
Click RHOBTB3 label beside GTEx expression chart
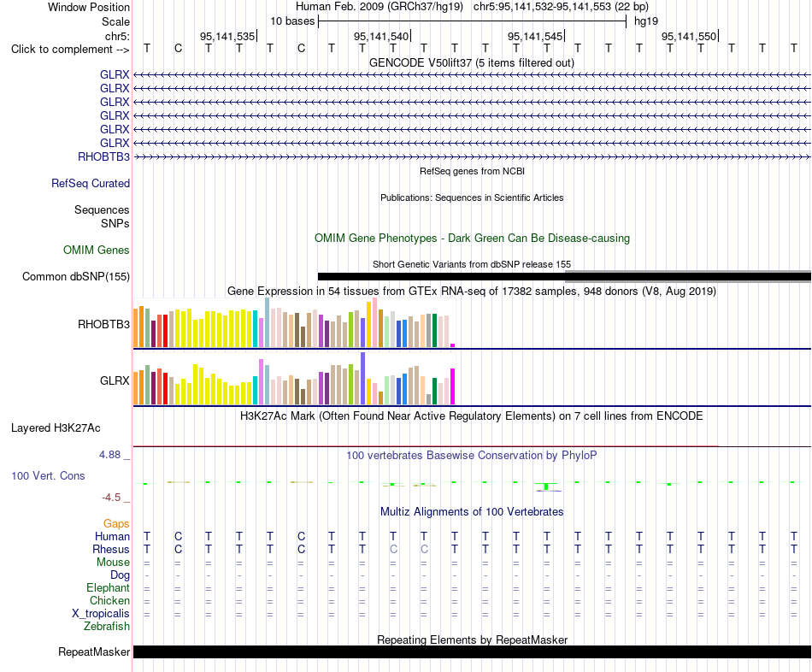(103, 324)
